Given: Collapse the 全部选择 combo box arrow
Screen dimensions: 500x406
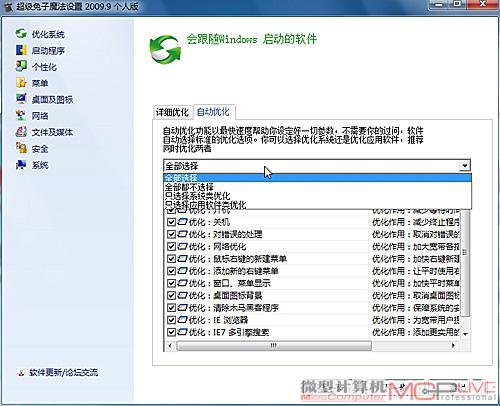Looking at the screenshot, I should (464, 166).
